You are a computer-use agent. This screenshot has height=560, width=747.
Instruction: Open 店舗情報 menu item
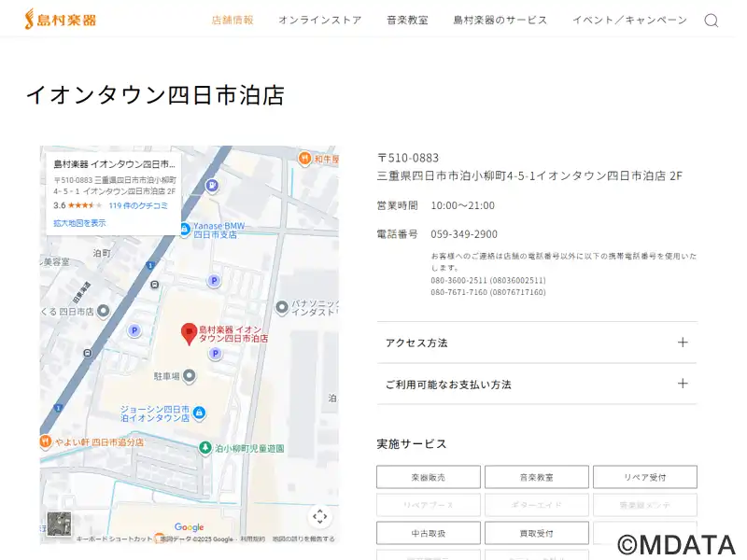click(x=233, y=20)
